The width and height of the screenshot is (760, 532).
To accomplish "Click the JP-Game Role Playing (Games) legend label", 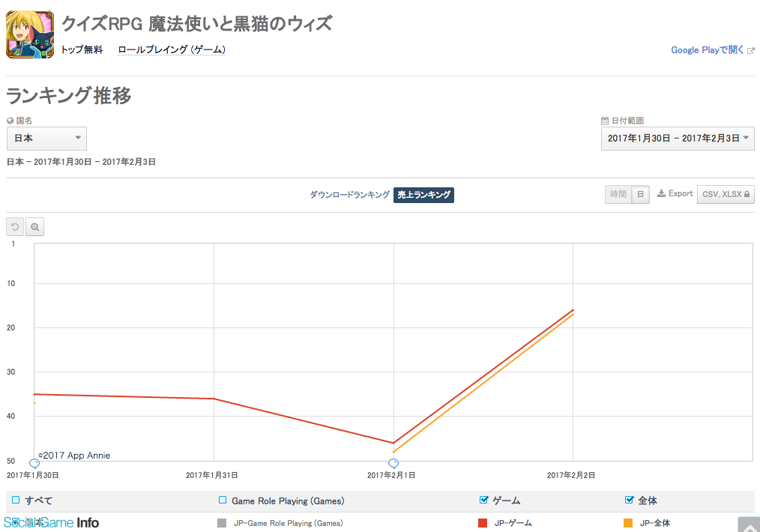I will [289, 523].
